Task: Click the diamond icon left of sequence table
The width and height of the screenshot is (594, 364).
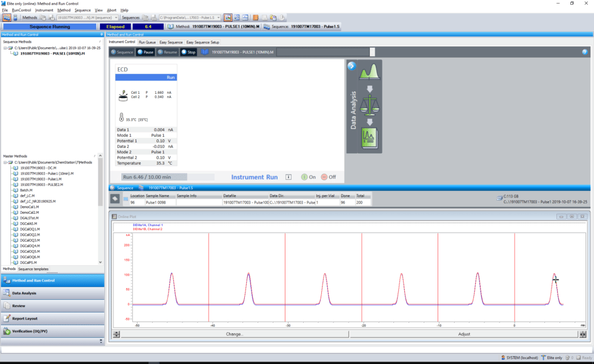Action: tap(115, 199)
